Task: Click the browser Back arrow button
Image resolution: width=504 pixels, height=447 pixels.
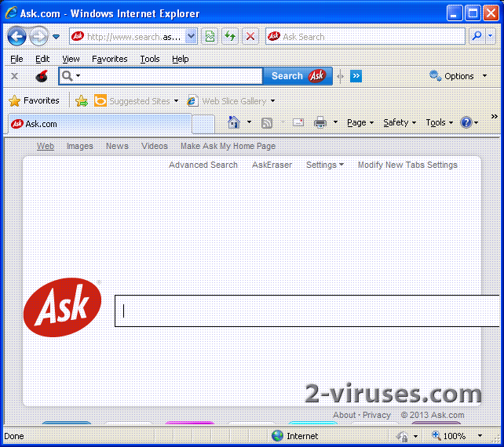Action: coord(16,37)
